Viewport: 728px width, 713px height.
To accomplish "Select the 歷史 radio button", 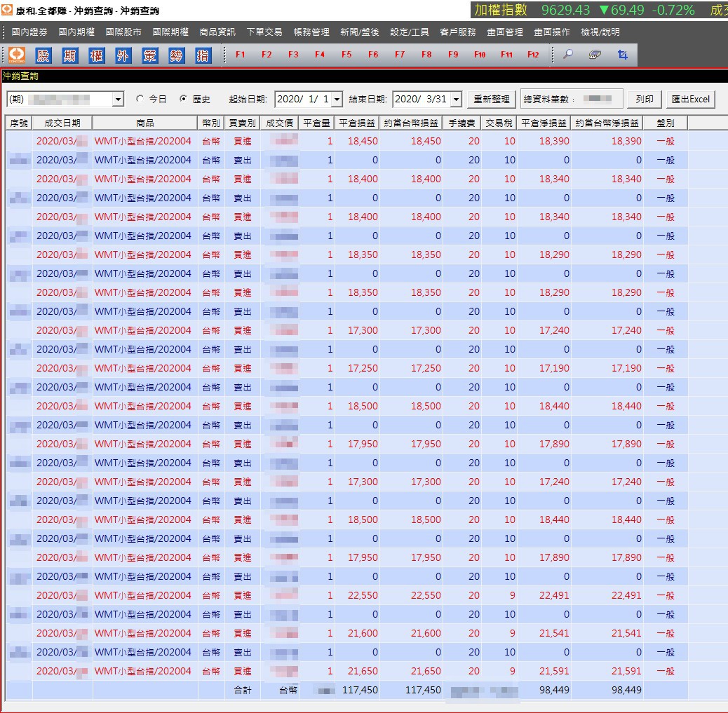I will point(183,99).
